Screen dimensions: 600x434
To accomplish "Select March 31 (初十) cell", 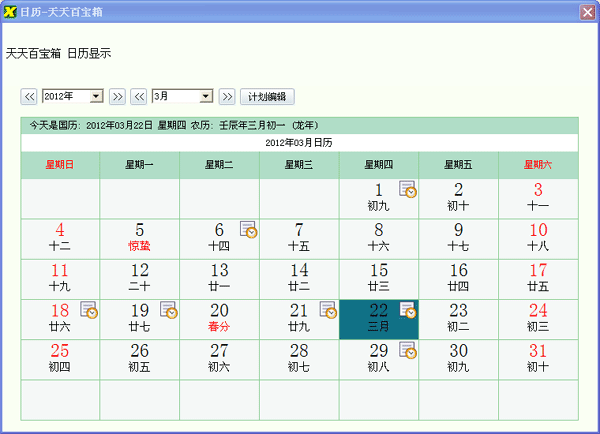I will 538,360.
